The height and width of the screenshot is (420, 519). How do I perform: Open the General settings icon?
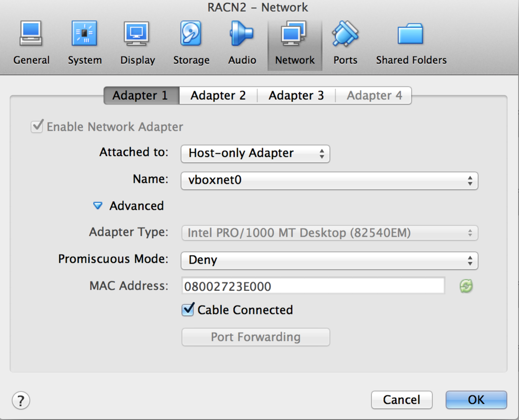pyautogui.click(x=31, y=33)
